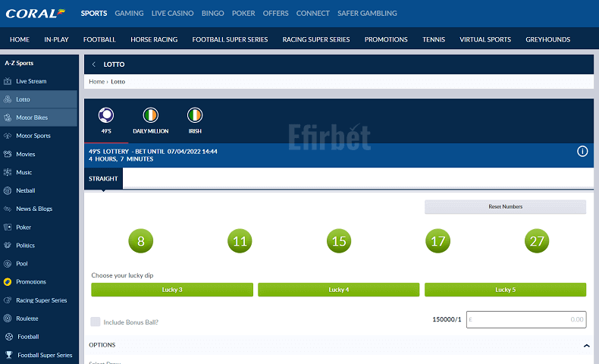Open Tennis in navigation bar
The image size is (599, 364).
pos(434,39)
